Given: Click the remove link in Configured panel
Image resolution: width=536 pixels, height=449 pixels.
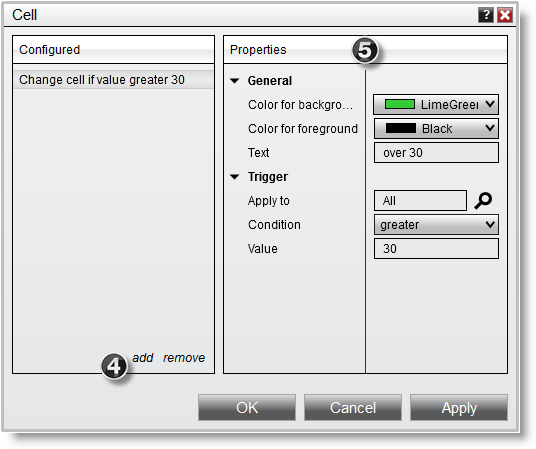Looking at the screenshot, I should [x=184, y=358].
